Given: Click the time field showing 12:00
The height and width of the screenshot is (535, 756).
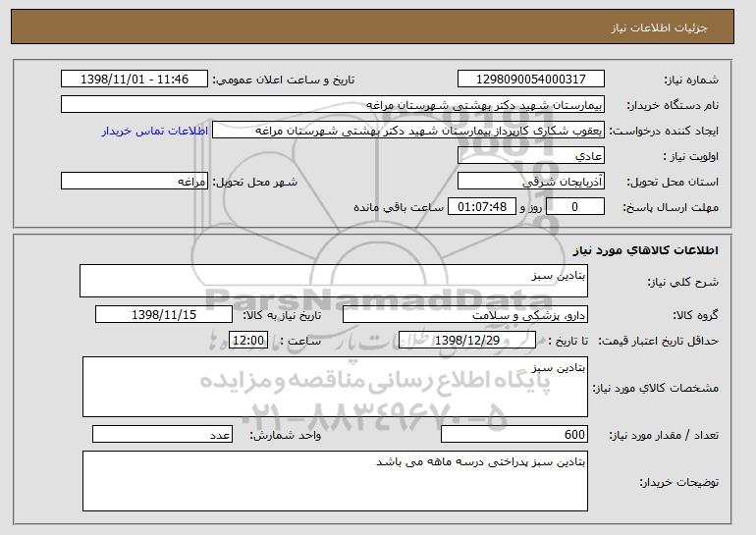Looking at the screenshot, I should [248, 341].
